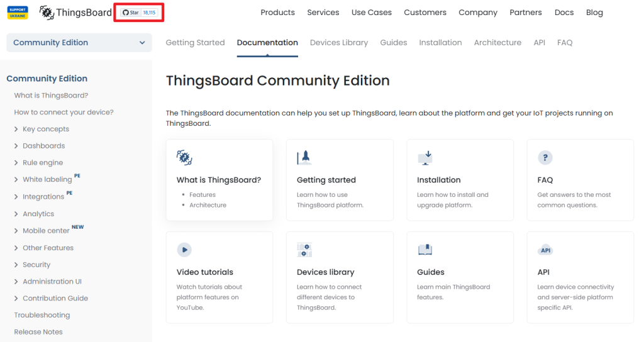Open Release Notes sidebar link

pos(38,332)
